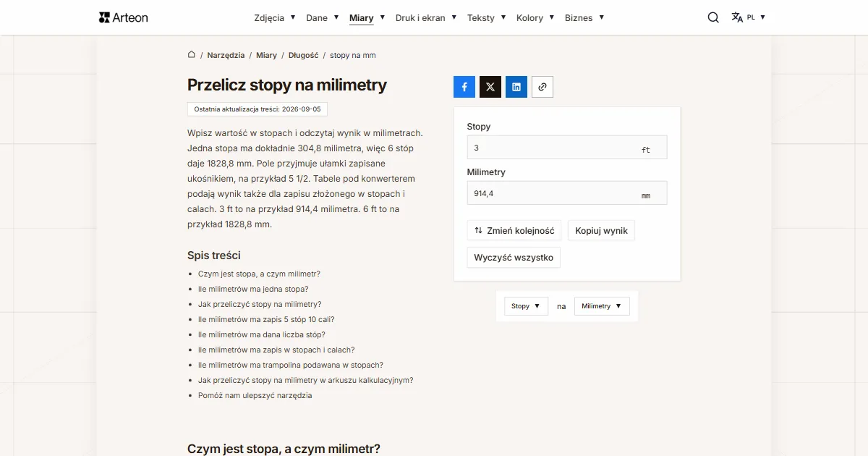Viewport: 868px width, 456px height.
Task: Copy the page link via chain icon
Action: 542,87
